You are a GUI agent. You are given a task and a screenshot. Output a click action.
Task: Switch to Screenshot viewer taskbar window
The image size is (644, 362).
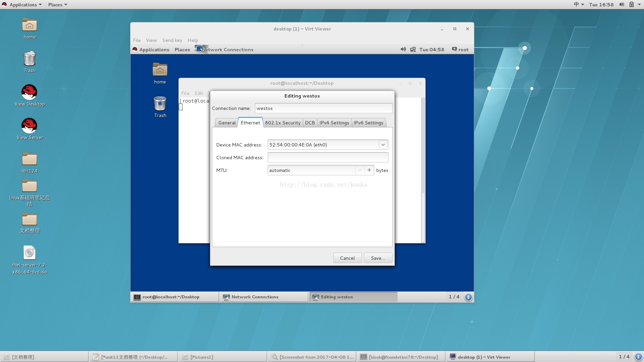pyautogui.click(x=312, y=357)
